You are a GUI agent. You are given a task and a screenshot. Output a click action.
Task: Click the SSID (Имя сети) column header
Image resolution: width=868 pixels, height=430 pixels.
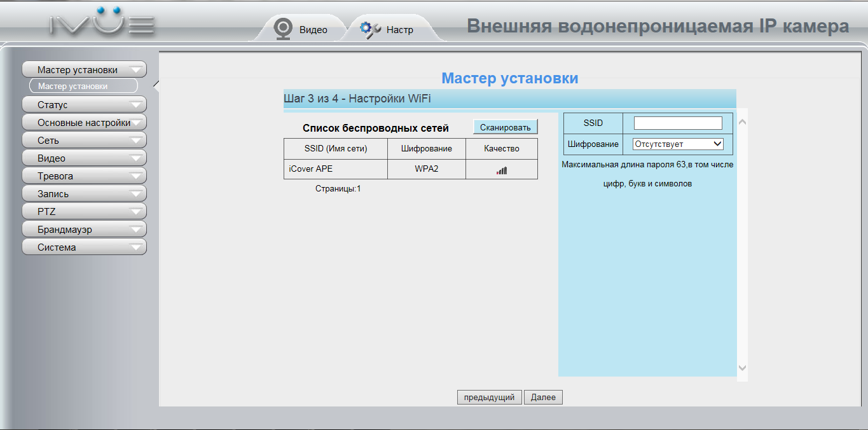pos(336,149)
